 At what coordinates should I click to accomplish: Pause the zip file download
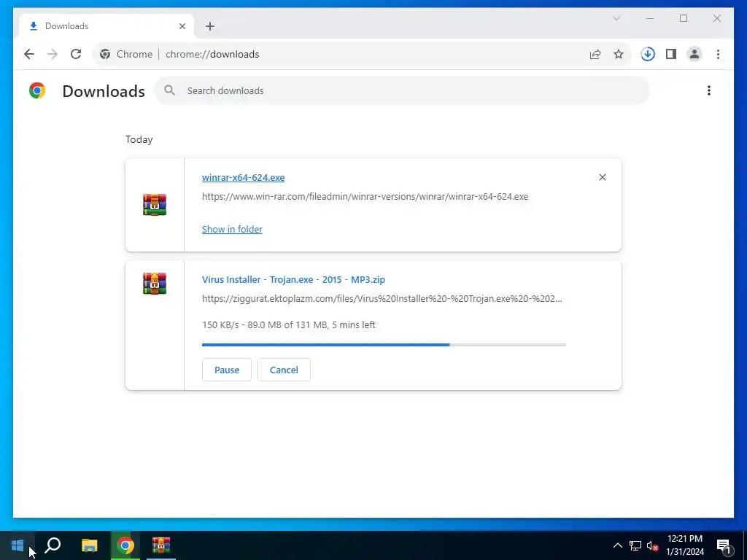coord(227,370)
